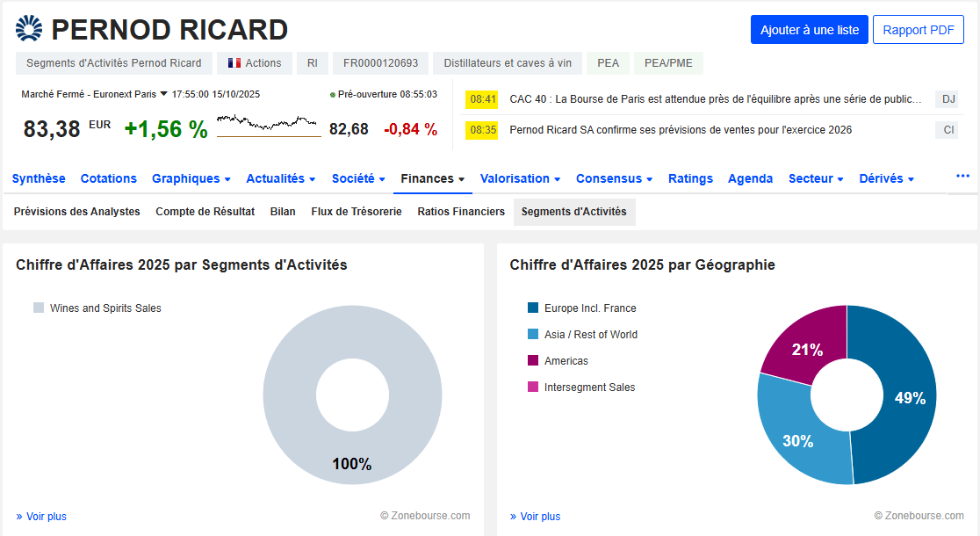Open Ratios Financiers sub-tab
This screenshot has width=980, height=536.
click(461, 212)
